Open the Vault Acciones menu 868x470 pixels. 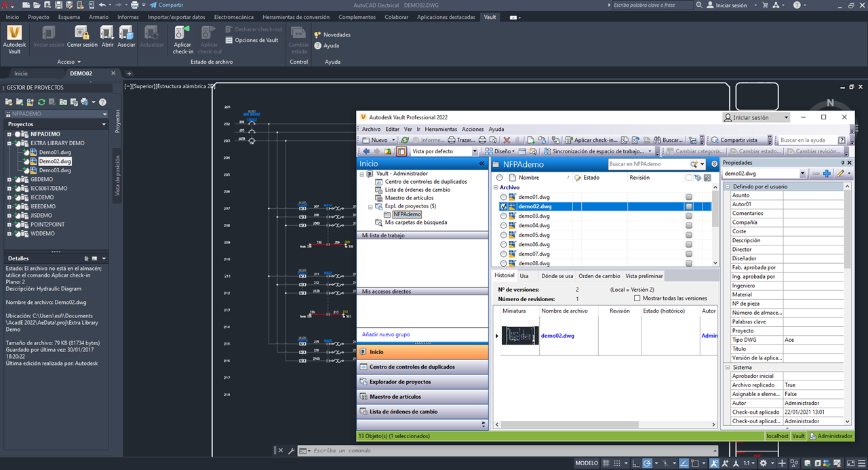point(473,129)
